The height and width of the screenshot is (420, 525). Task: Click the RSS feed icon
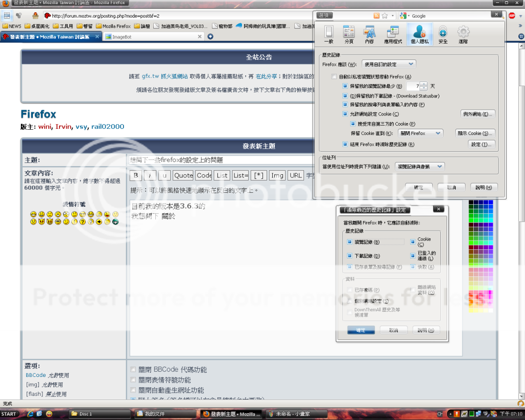[x=376, y=16]
